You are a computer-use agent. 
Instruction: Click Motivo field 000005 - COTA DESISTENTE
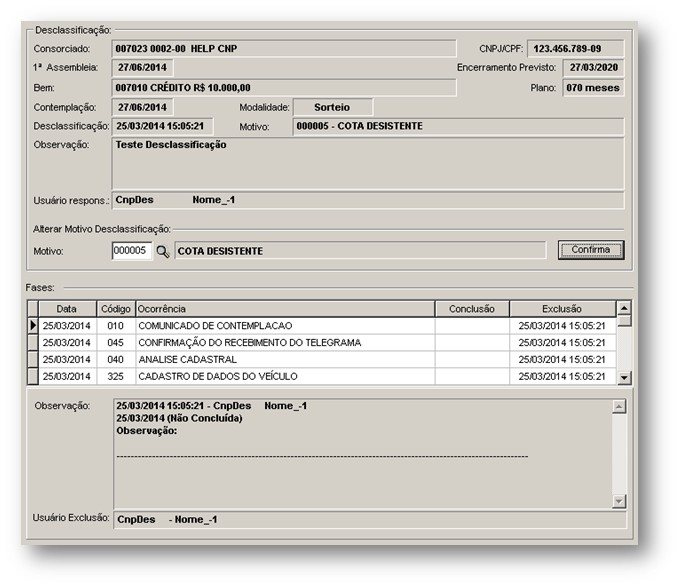(458, 126)
